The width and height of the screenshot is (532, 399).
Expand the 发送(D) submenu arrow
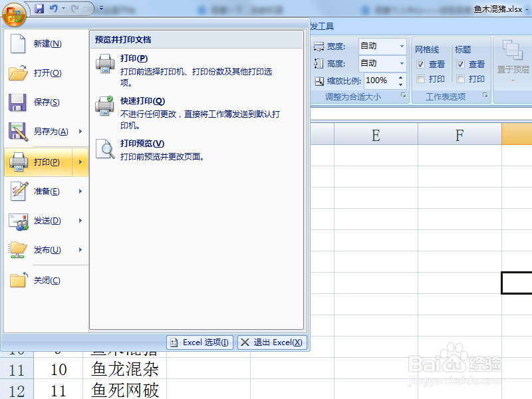[80, 221]
